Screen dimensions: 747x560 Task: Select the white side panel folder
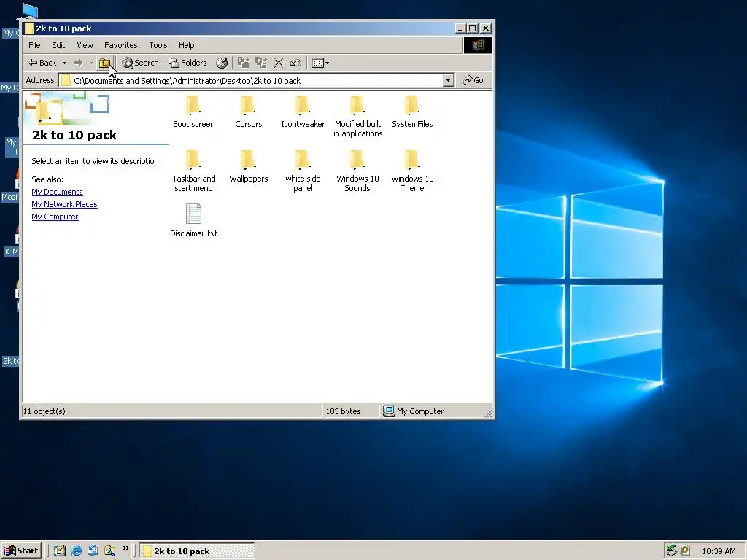point(303,171)
